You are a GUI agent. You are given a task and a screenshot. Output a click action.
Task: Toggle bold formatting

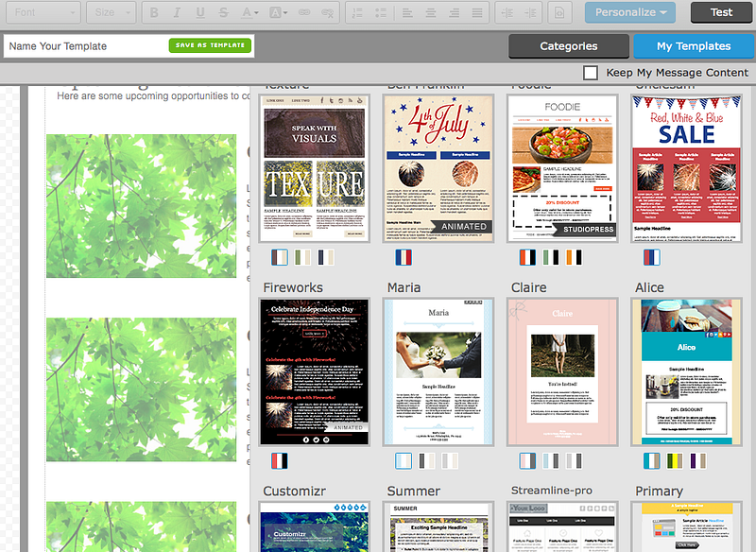coord(154,12)
